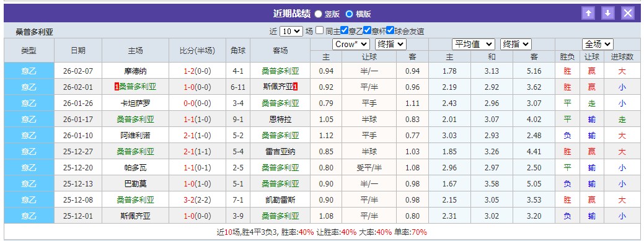
Task: Click red card badge beside away 斯佩齐亚
Action: pyautogui.click(x=295, y=87)
